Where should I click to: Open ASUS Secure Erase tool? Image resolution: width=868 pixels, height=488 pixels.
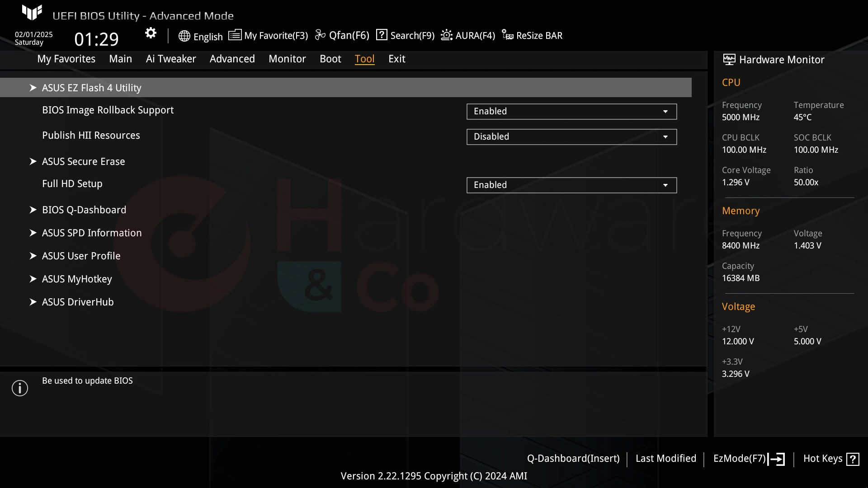[83, 161]
